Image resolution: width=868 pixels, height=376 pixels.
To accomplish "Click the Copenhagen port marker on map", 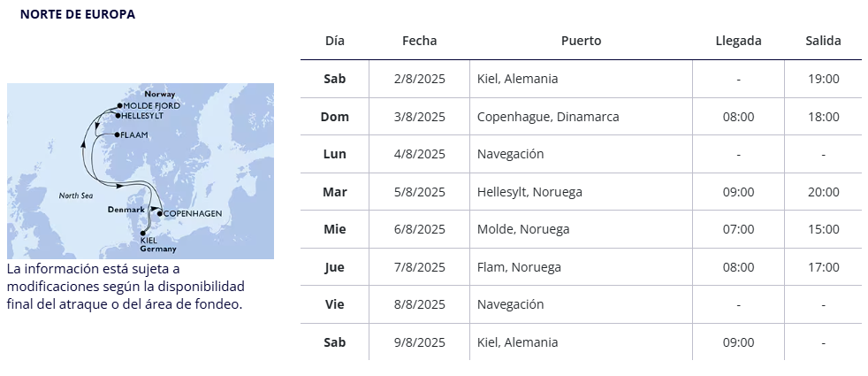I will tap(160, 213).
